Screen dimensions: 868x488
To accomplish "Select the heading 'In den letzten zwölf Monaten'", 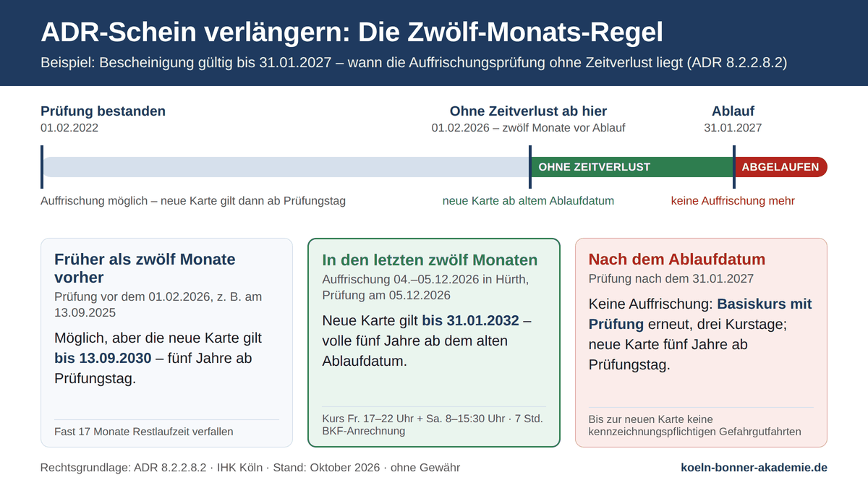I will tap(430, 260).
